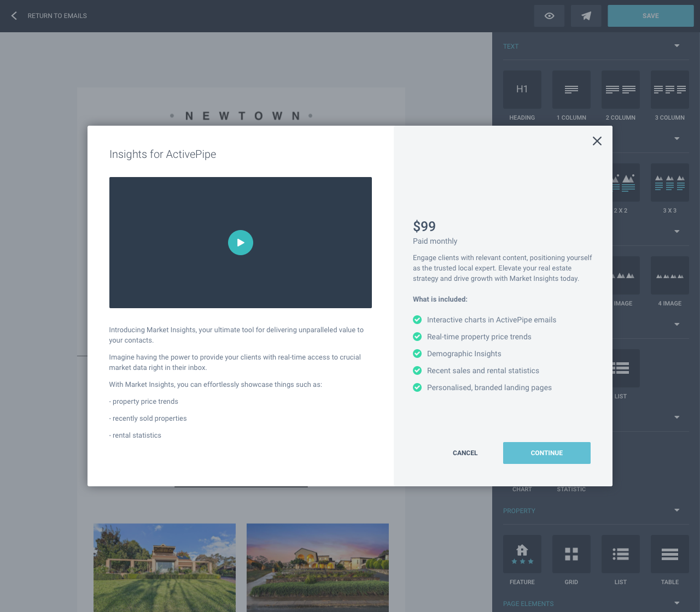This screenshot has width=700, height=612.
Task: Send test email via paper plane icon
Action: 586,16
